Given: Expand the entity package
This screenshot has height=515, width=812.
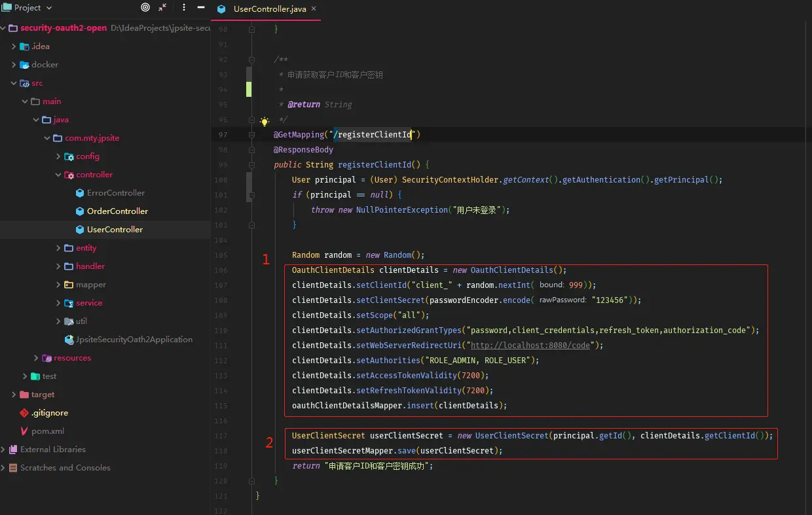Looking at the screenshot, I should click(x=58, y=248).
